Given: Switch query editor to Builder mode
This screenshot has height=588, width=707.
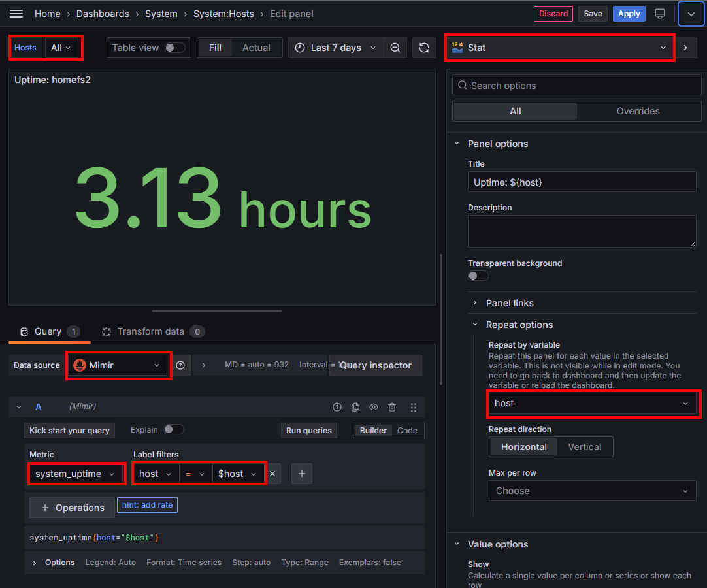Looking at the screenshot, I should [x=373, y=430].
